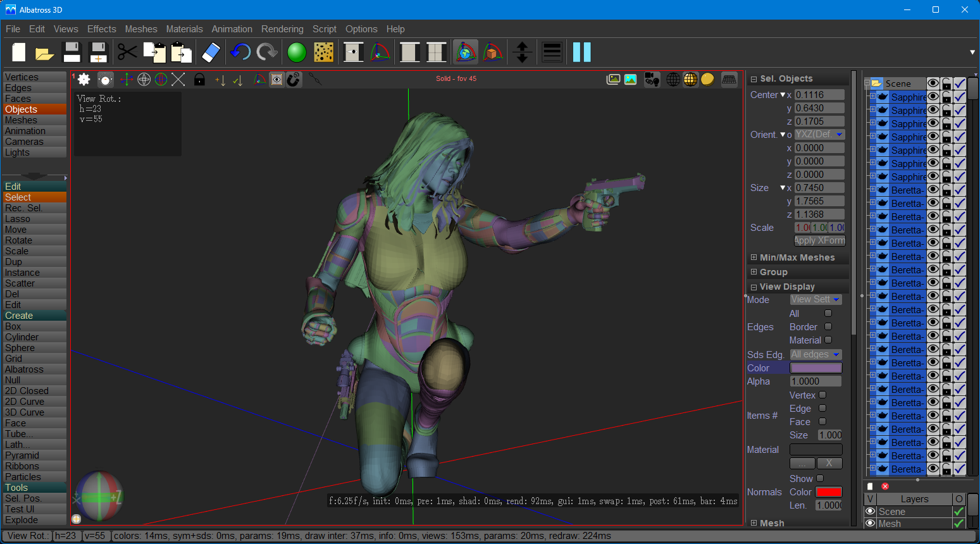Expand the Mesh section at panel bottom
Image resolution: width=980 pixels, height=544 pixels.
(754, 523)
